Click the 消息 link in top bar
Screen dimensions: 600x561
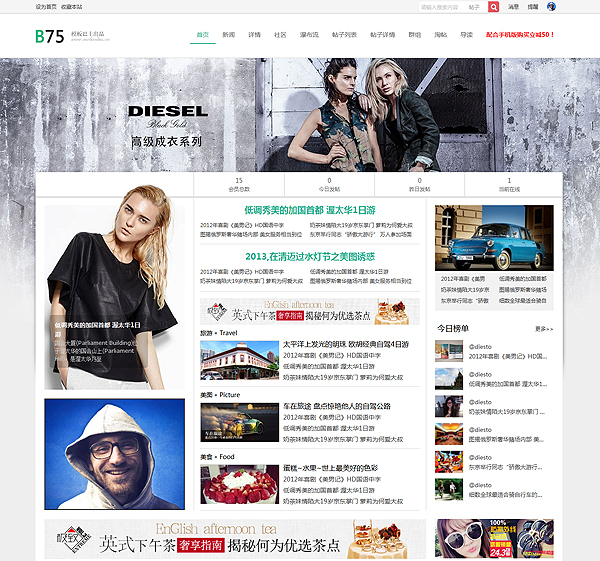[x=513, y=6]
